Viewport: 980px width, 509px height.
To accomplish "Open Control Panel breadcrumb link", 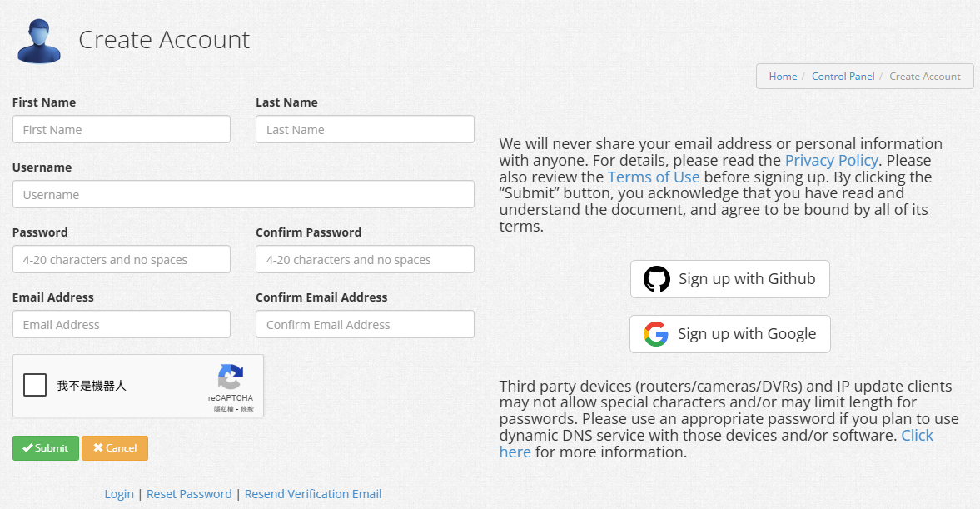I will point(843,77).
